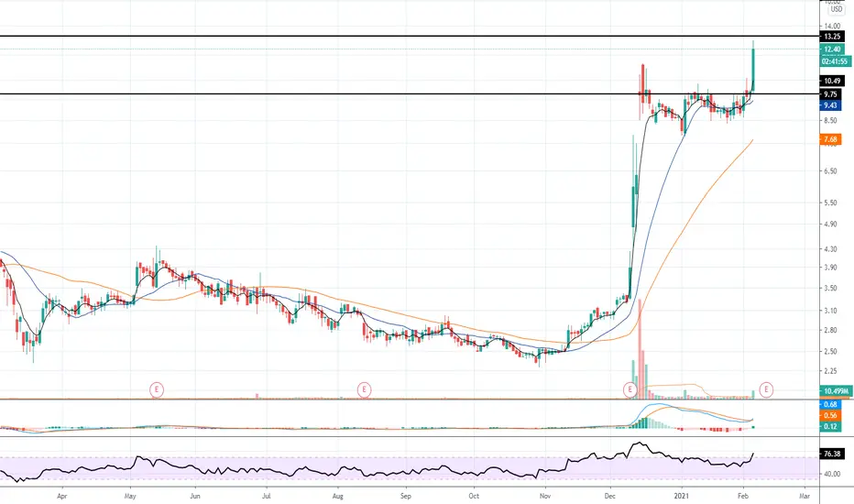Image resolution: width=854 pixels, height=504 pixels.
Task: Click the Sep label on time axis
Action: point(405,496)
